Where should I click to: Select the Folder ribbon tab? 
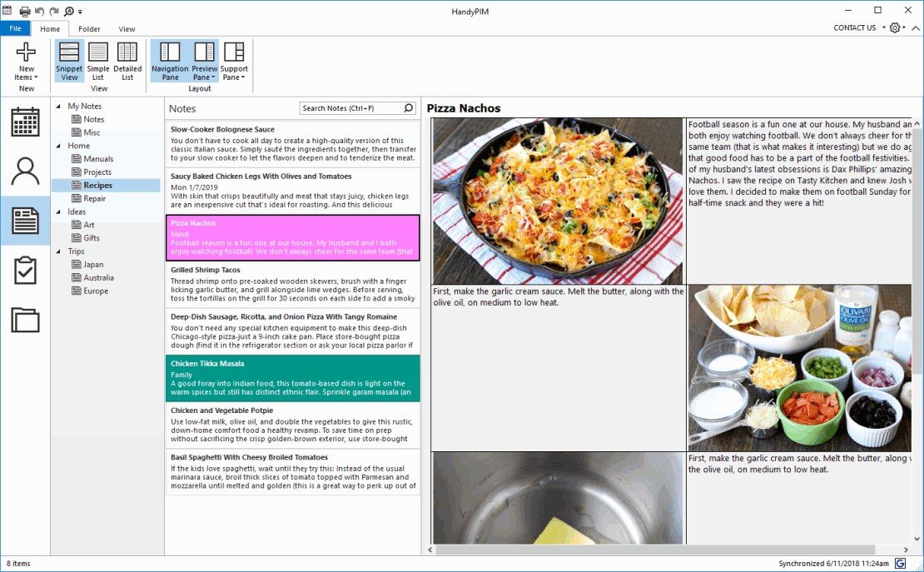pos(89,29)
